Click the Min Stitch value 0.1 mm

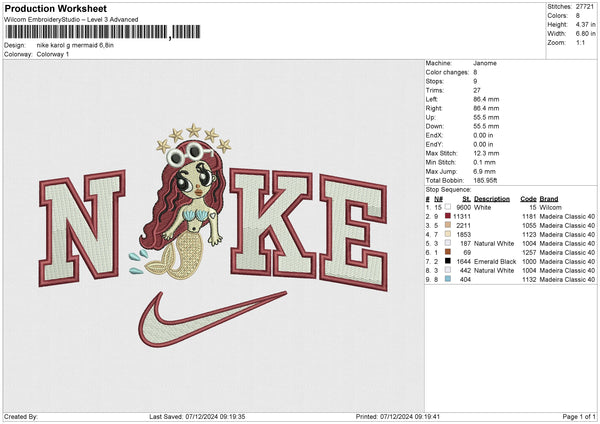484,162
